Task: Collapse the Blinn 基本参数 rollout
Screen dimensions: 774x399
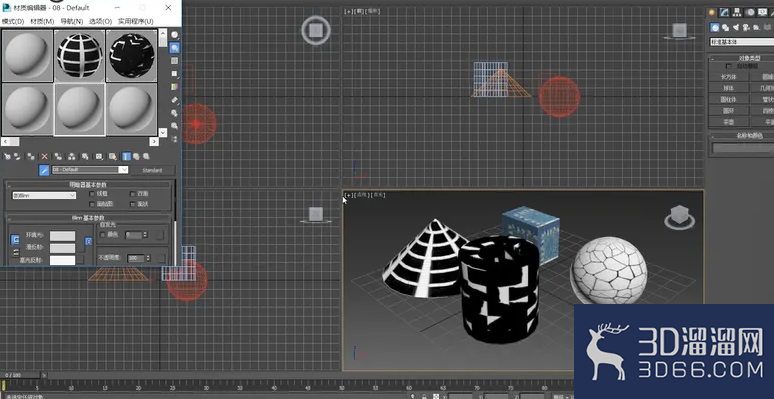Action: click(x=89, y=218)
